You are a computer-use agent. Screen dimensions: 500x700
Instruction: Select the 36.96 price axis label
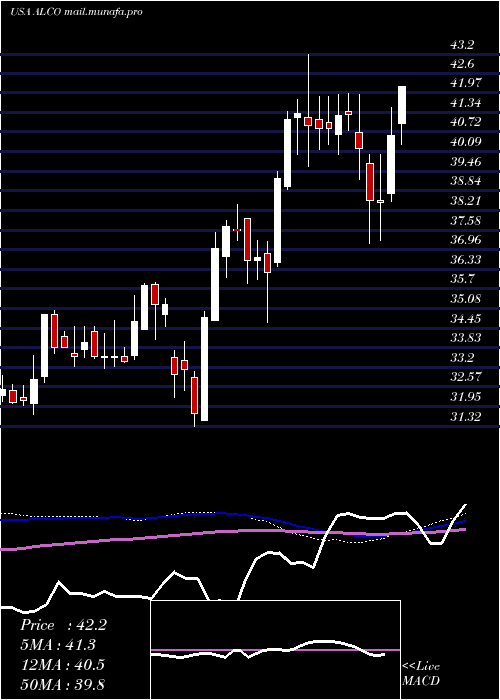coord(466,240)
